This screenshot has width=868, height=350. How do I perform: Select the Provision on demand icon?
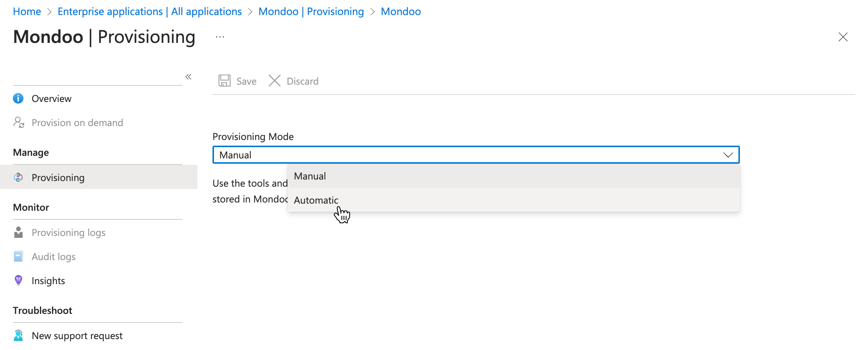[18, 122]
